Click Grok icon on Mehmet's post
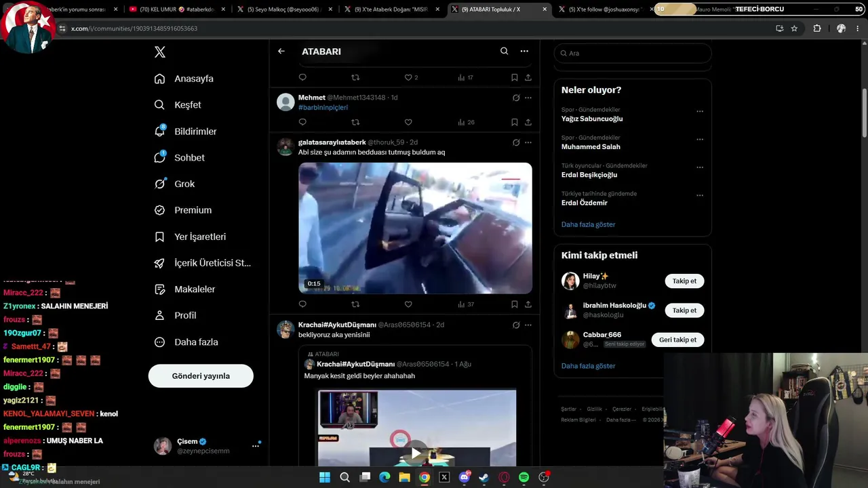The image size is (868, 488). (x=516, y=98)
